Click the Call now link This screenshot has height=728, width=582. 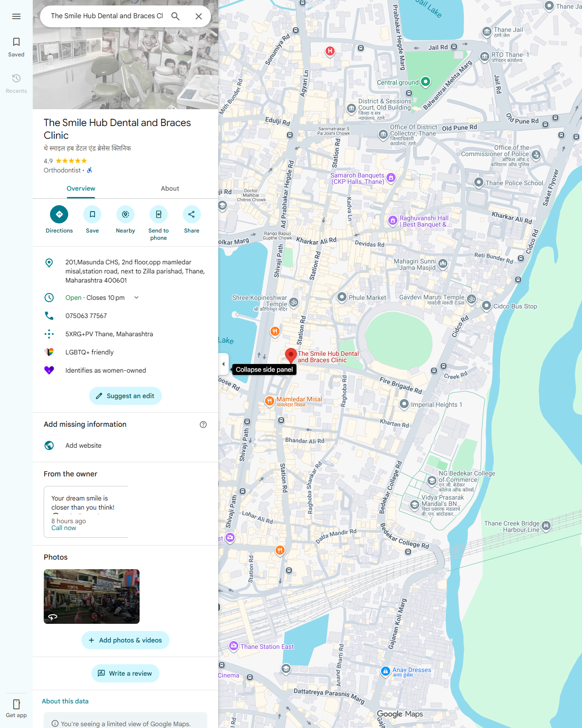point(64,528)
